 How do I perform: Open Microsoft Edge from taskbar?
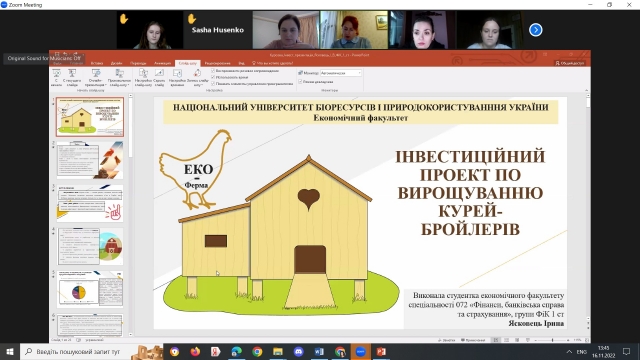tap(236, 351)
